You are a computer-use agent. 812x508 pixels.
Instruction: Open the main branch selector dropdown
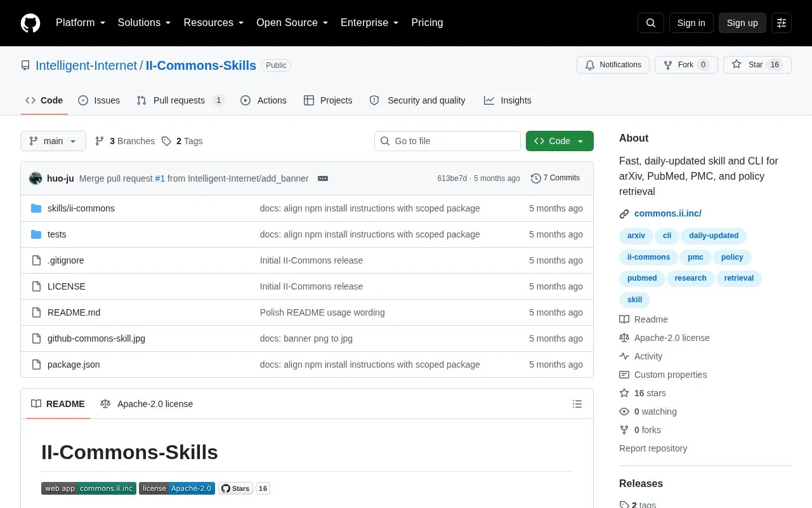pyautogui.click(x=53, y=141)
